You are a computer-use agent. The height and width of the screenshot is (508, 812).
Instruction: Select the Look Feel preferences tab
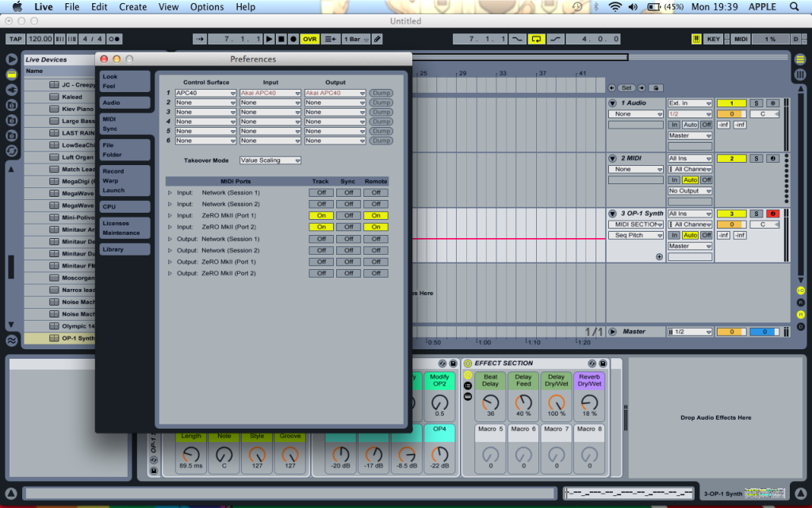click(124, 82)
